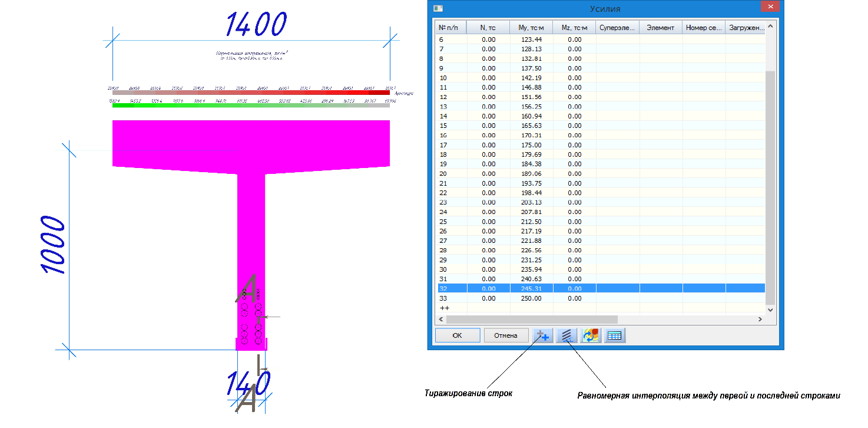Click the '№ п/п' column header

click(450, 28)
